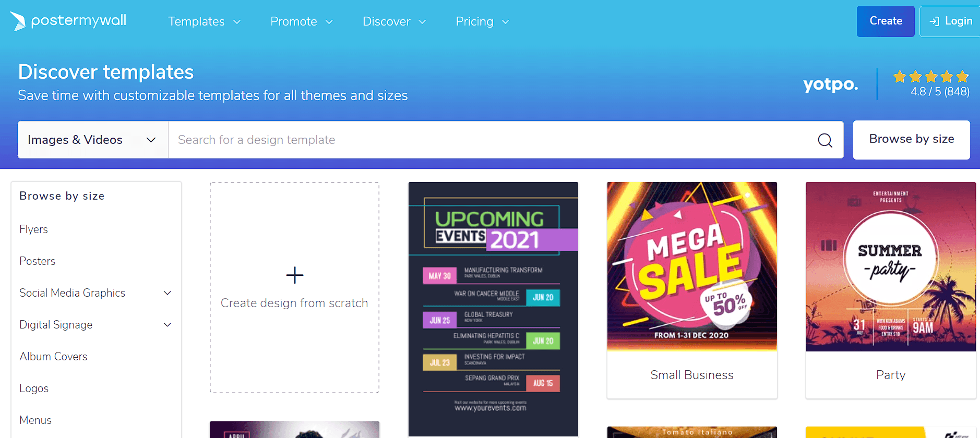The height and width of the screenshot is (438, 980).
Task: Focus the design template search field
Action: coord(493,140)
